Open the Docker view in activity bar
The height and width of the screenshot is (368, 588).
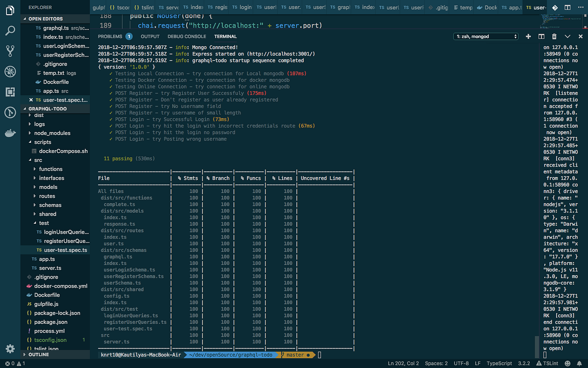click(10, 133)
